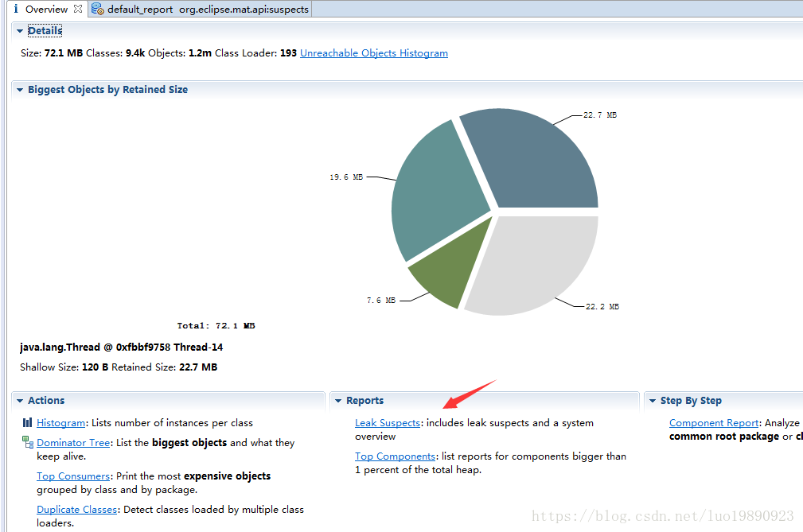Click the Details section title

(x=45, y=31)
